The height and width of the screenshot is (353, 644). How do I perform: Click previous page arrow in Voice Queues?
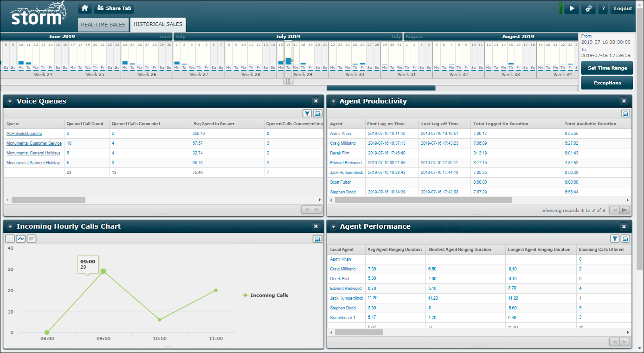point(306,210)
